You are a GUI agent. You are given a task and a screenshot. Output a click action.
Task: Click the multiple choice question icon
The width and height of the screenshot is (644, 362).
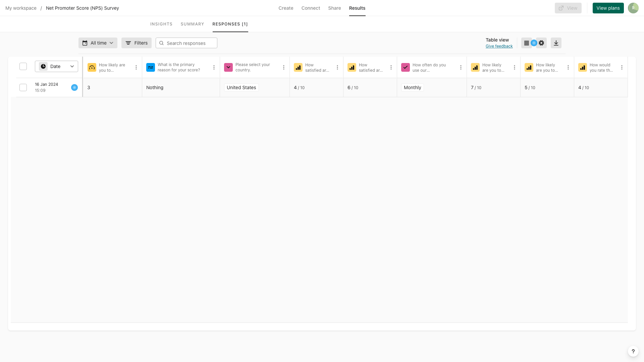(406, 67)
